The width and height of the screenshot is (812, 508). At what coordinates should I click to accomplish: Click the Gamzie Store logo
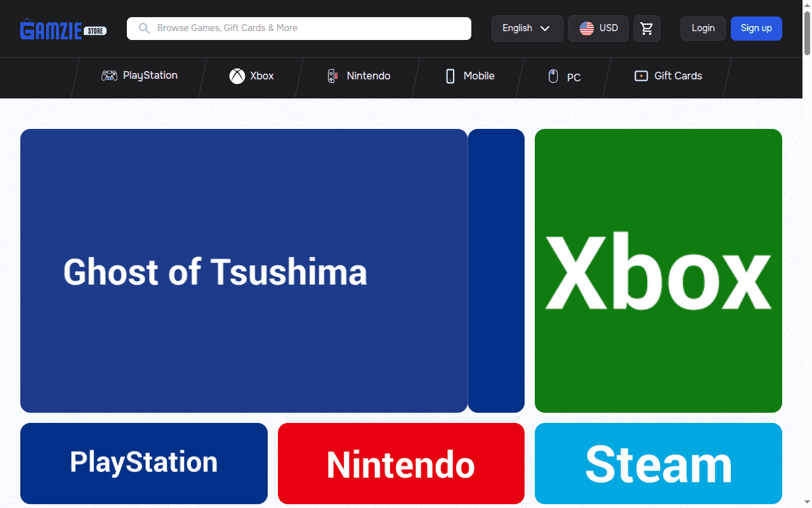coord(63,29)
